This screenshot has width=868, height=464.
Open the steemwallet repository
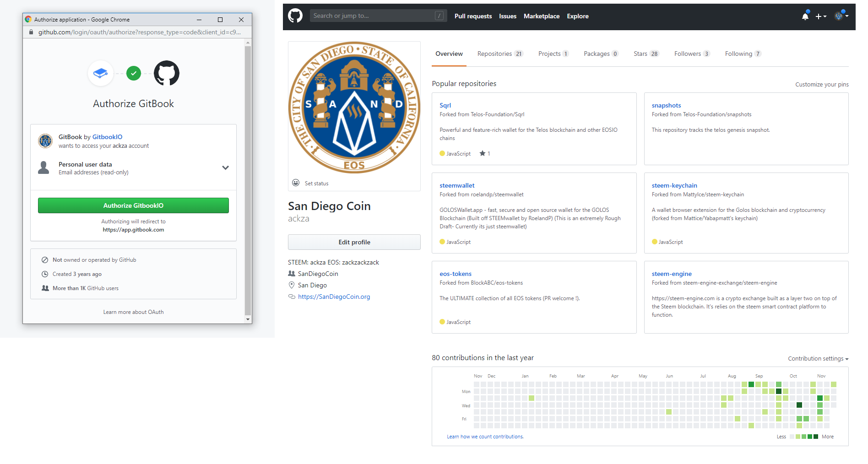457,185
